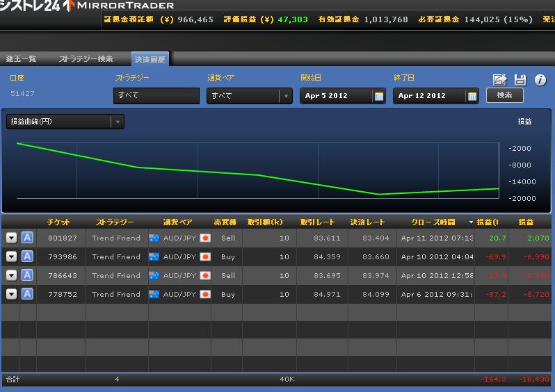
Task: Click the export/share icon beside the save icon
Action: pyautogui.click(x=499, y=80)
